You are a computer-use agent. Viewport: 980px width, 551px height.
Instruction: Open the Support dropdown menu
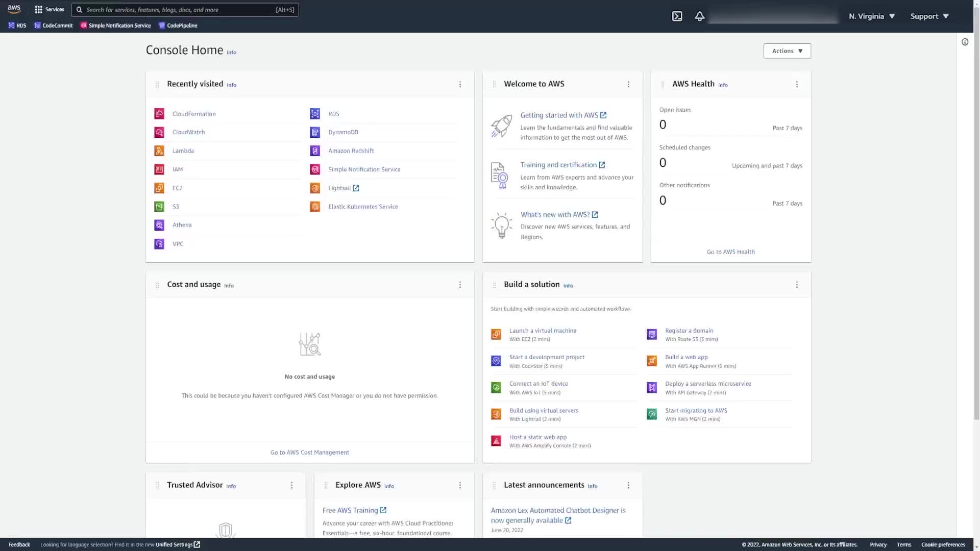pos(929,16)
